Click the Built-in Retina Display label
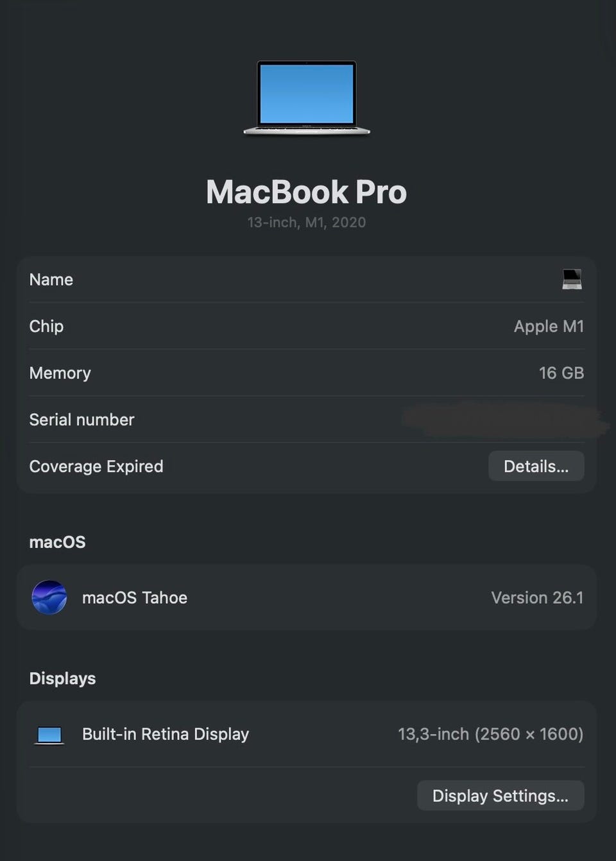The height and width of the screenshot is (861, 616). click(166, 734)
